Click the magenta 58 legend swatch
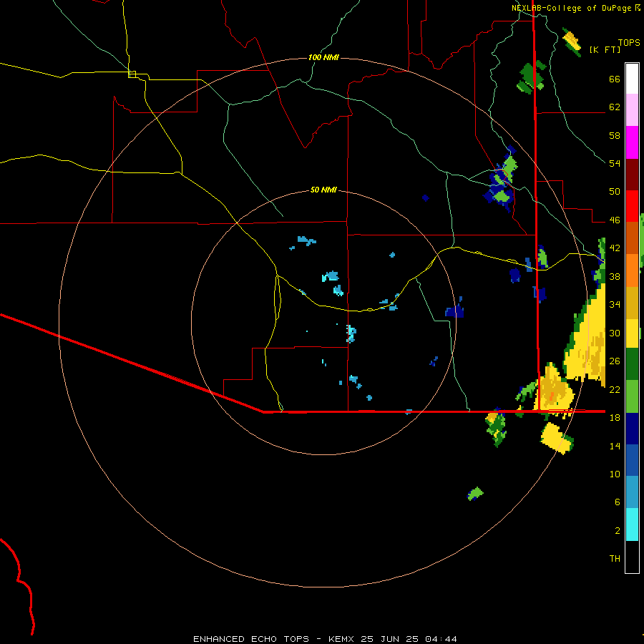Image resolution: width=644 pixels, height=644 pixels. 632,142
